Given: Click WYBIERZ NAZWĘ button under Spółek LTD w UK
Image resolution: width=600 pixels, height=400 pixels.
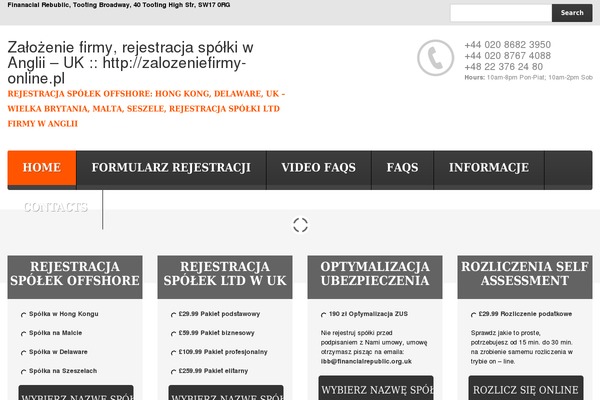Looking at the screenshot, I should 226,393.
